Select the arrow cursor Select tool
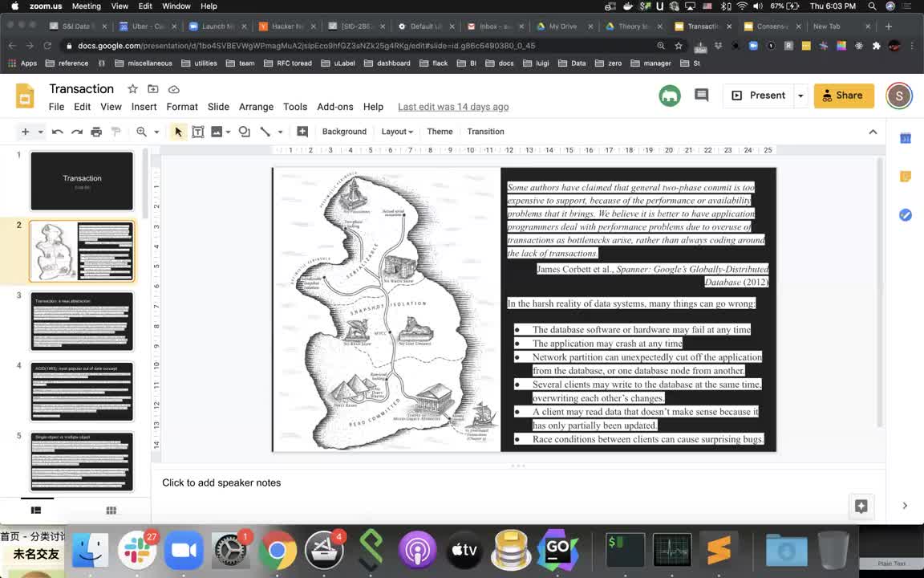The image size is (924, 578). pos(178,132)
